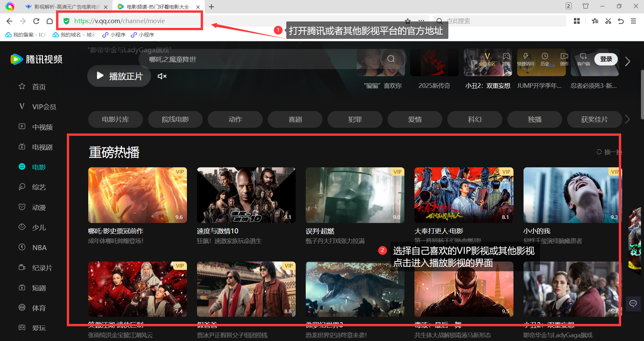Advance the promo carousel with the arrow

click(x=627, y=62)
